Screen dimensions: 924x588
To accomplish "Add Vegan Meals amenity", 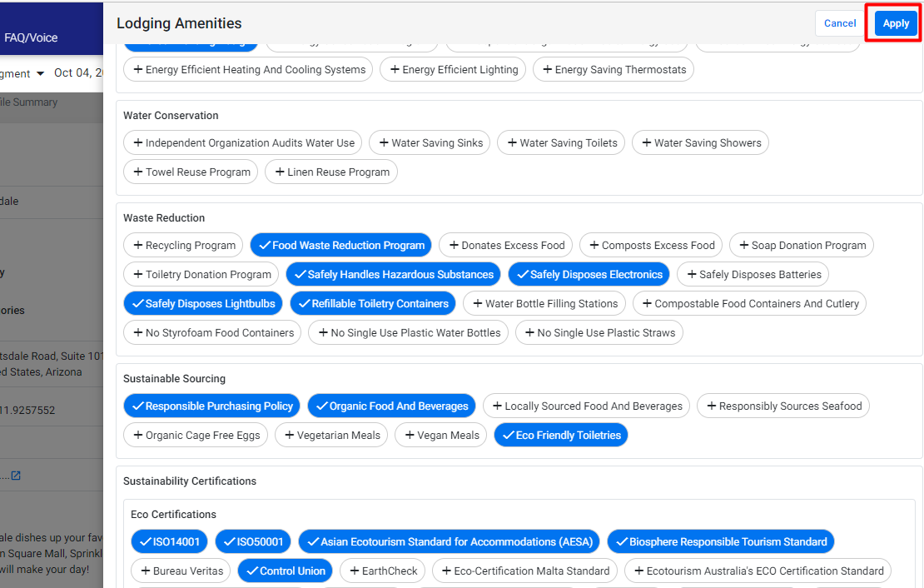I will pos(441,435).
